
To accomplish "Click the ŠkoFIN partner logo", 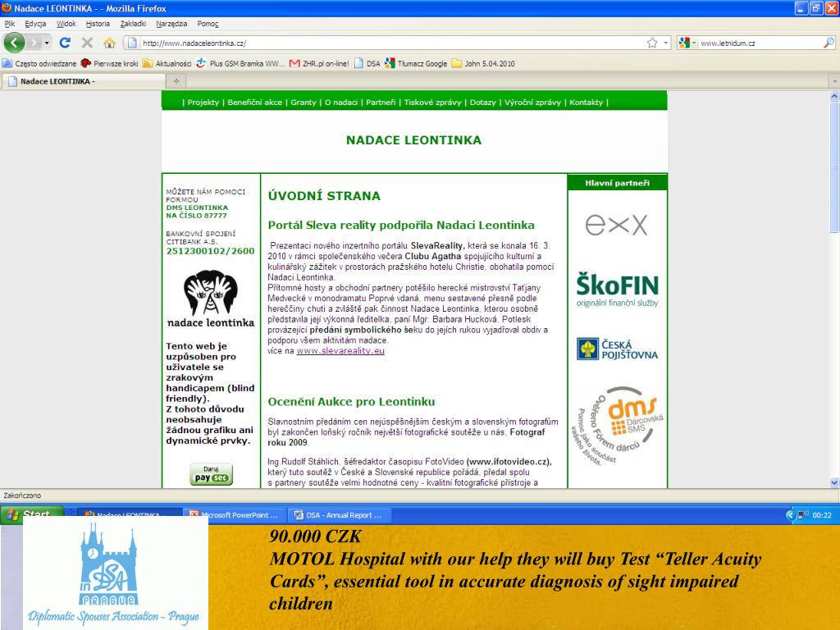I will 617,290.
